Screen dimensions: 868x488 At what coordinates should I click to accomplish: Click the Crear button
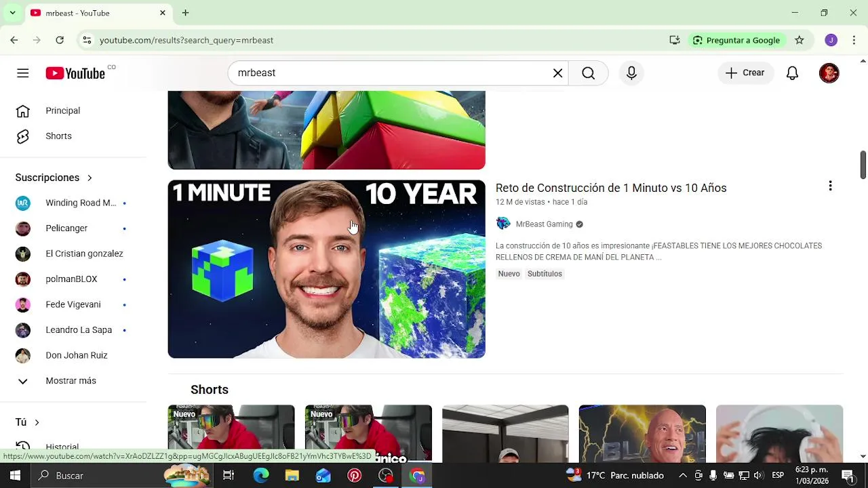(x=745, y=73)
